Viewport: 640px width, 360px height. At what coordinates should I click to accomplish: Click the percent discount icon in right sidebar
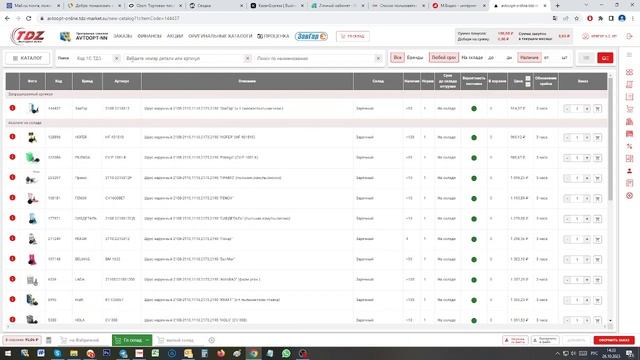[629, 146]
